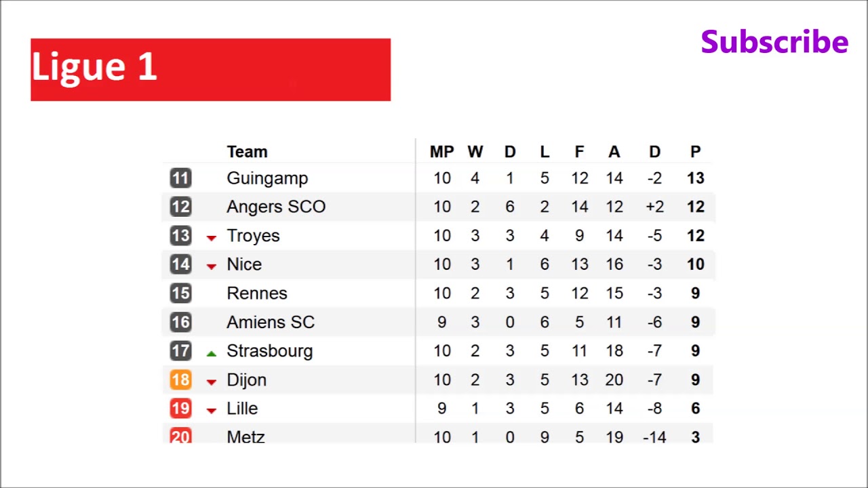
Task: Click the MP column header
Action: click(x=441, y=152)
